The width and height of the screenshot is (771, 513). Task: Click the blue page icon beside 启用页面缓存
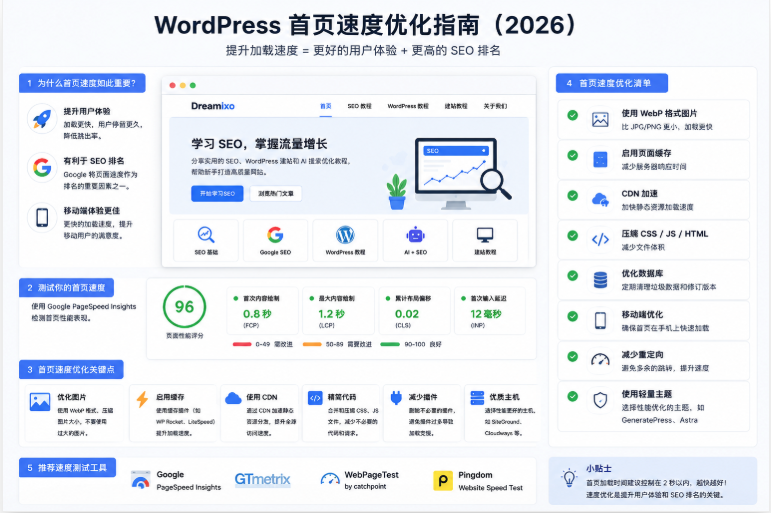(x=600, y=159)
